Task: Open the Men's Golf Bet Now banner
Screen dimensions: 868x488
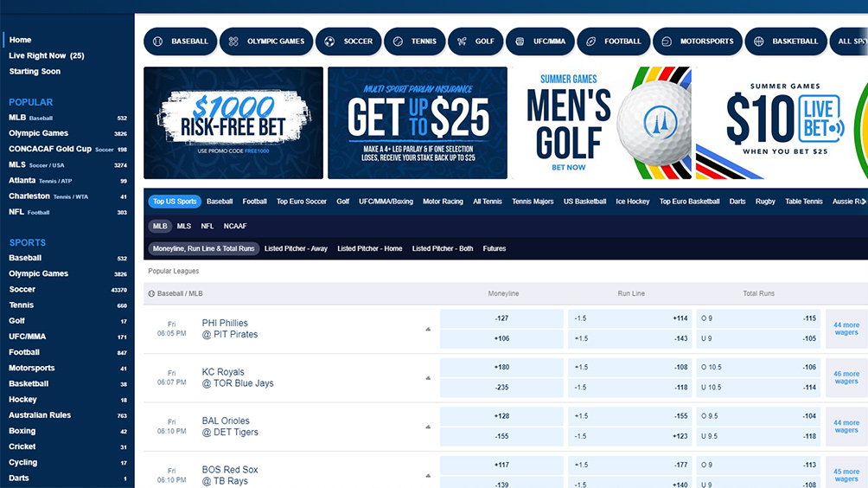Action: tap(602, 123)
